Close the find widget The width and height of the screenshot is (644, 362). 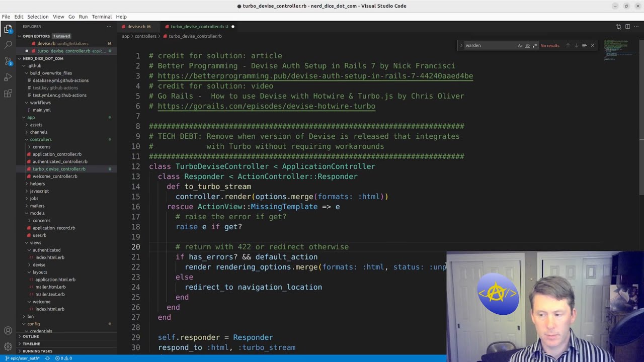tap(592, 45)
